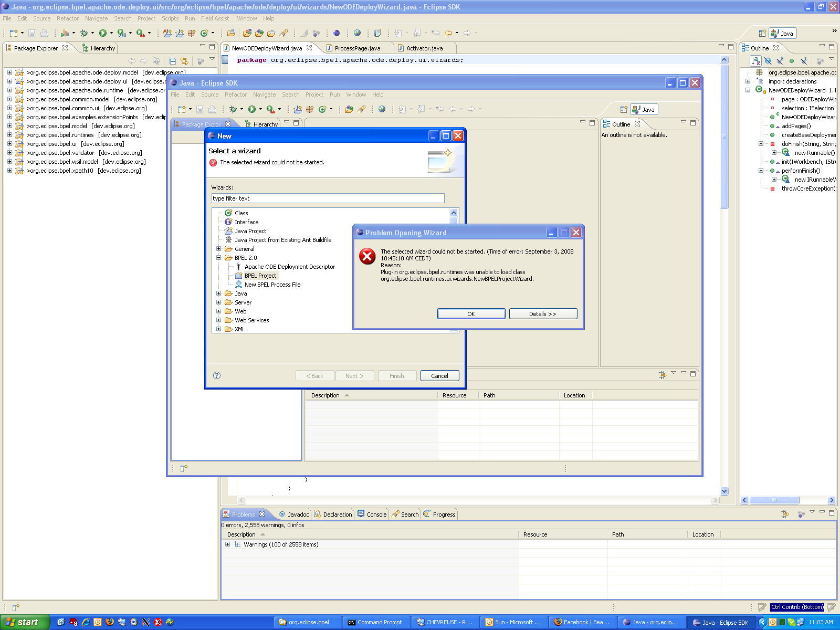This screenshot has width=840, height=630.
Task: Click Windows Start button
Action: coord(25,622)
